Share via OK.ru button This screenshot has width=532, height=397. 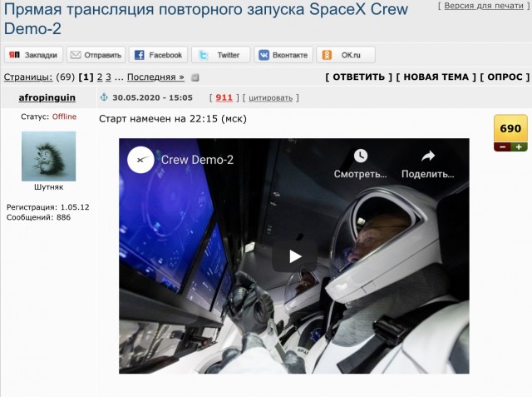[x=346, y=55]
